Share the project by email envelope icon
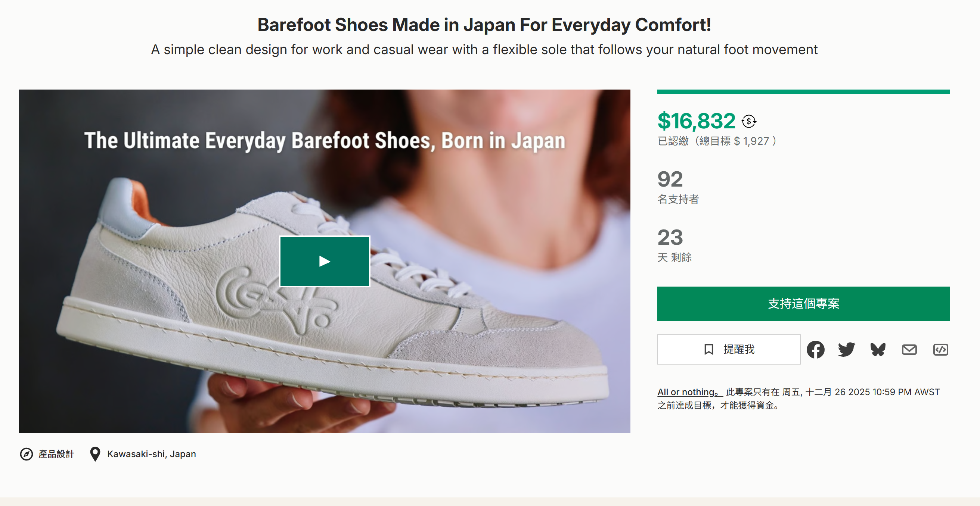The height and width of the screenshot is (506, 980). point(909,349)
